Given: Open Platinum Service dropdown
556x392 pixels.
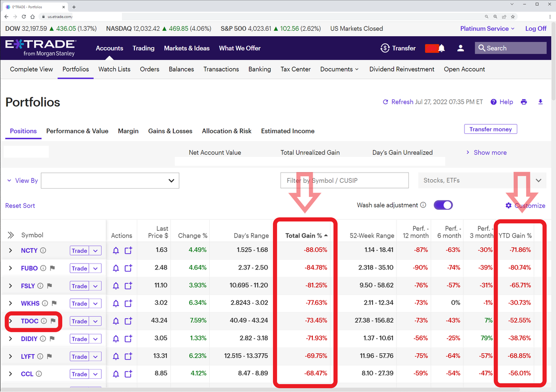Looking at the screenshot, I should [x=487, y=29].
